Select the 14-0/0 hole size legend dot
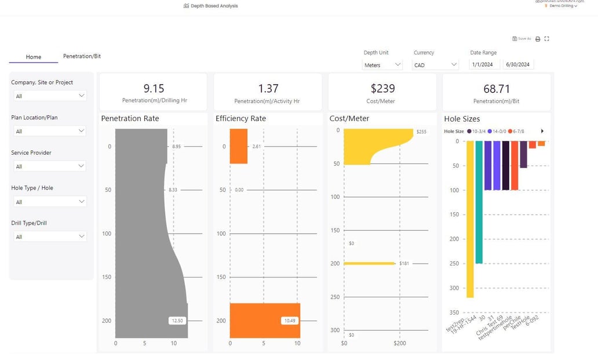The height and width of the screenshot is (364, 598). pos(490,131)
